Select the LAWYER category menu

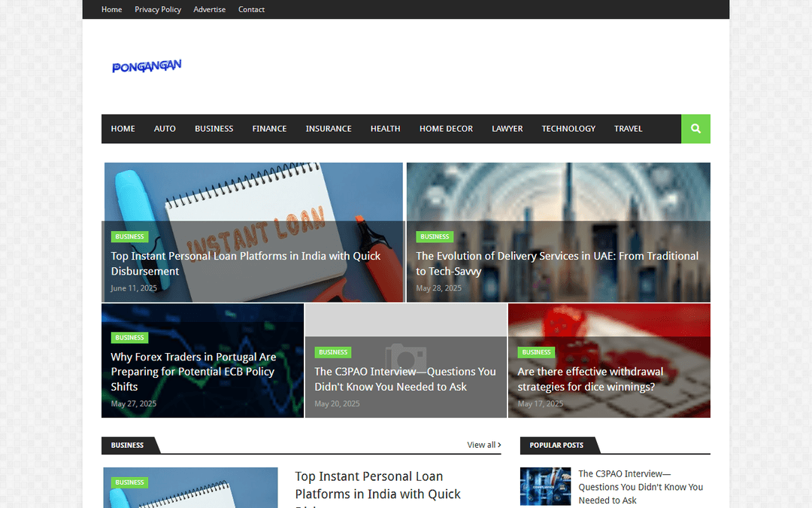point(507,129)
